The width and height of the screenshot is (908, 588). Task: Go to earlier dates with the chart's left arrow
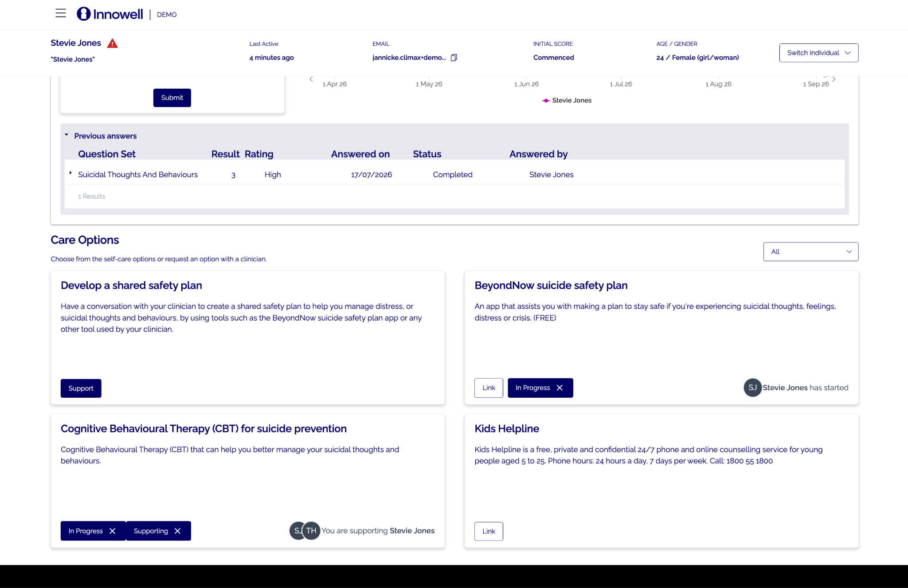click(x=311, y=79)
